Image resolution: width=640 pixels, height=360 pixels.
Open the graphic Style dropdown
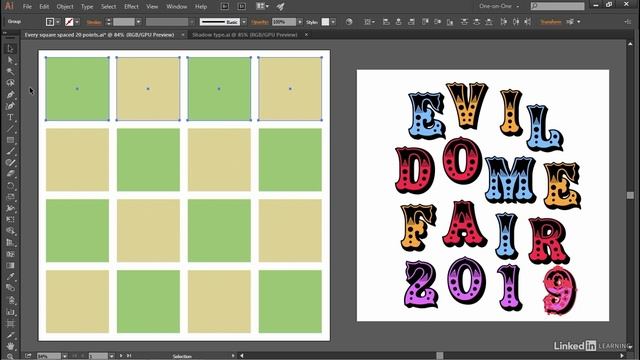[333, 22]
